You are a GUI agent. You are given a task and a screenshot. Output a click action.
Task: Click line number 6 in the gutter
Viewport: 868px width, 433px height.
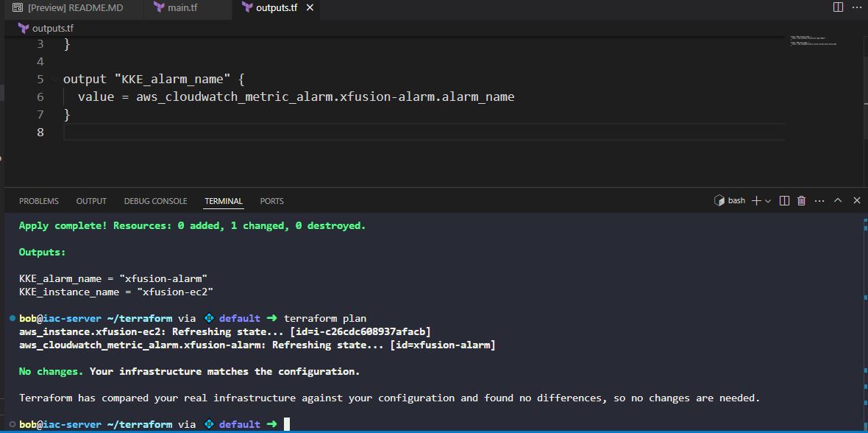(40, 96)
